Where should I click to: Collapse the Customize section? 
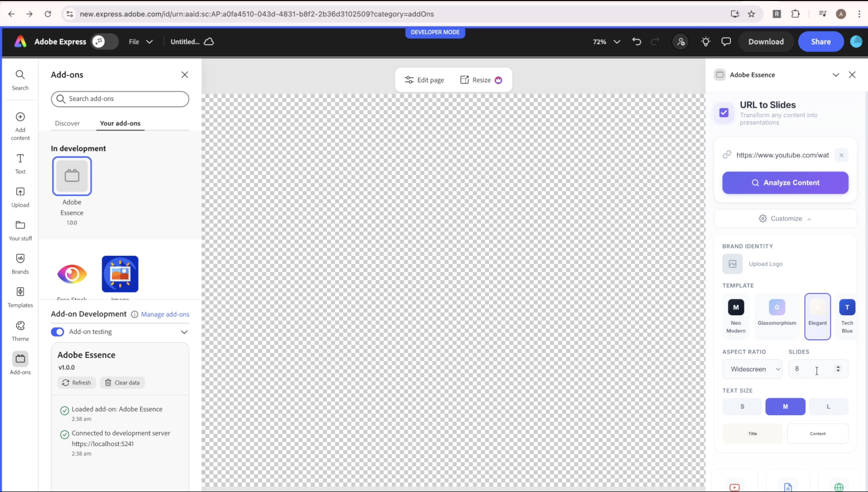coord(785,219)
